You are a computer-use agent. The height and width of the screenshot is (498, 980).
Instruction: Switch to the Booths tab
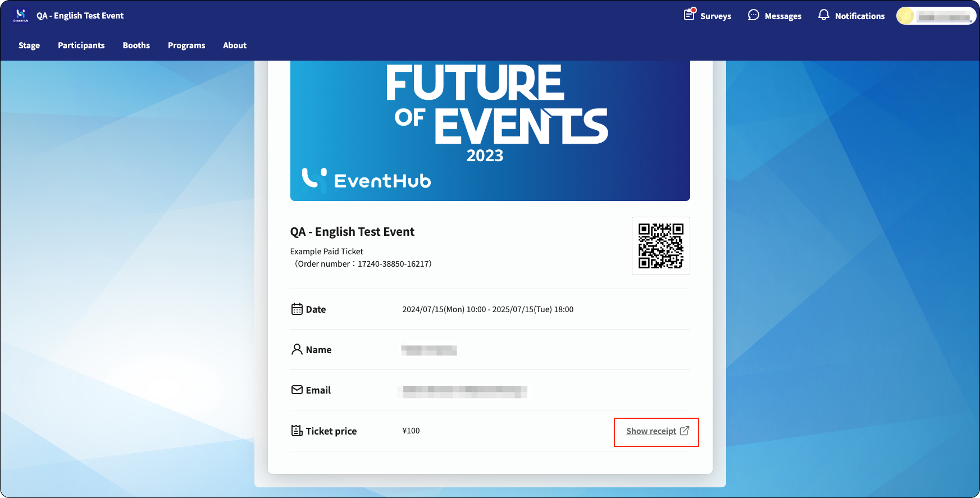136,45
